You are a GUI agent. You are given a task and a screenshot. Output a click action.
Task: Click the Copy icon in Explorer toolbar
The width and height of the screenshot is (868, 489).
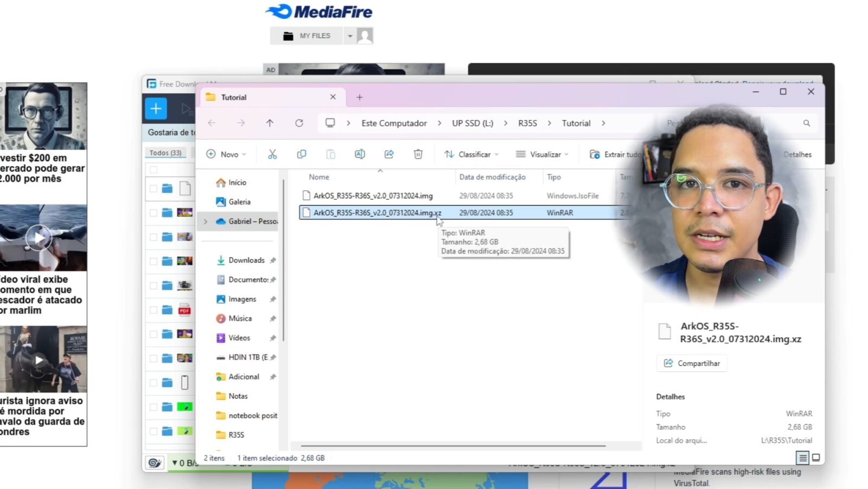tap(302, 154)
